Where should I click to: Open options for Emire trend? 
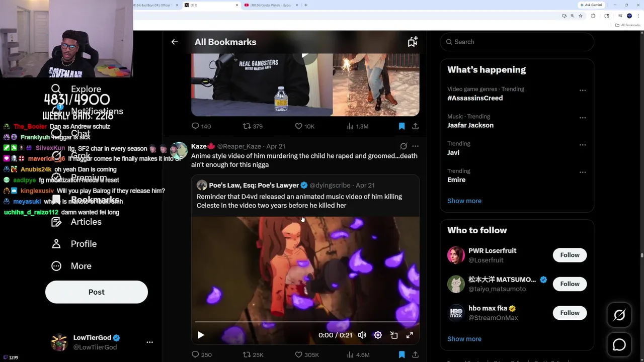click(583, 172)
